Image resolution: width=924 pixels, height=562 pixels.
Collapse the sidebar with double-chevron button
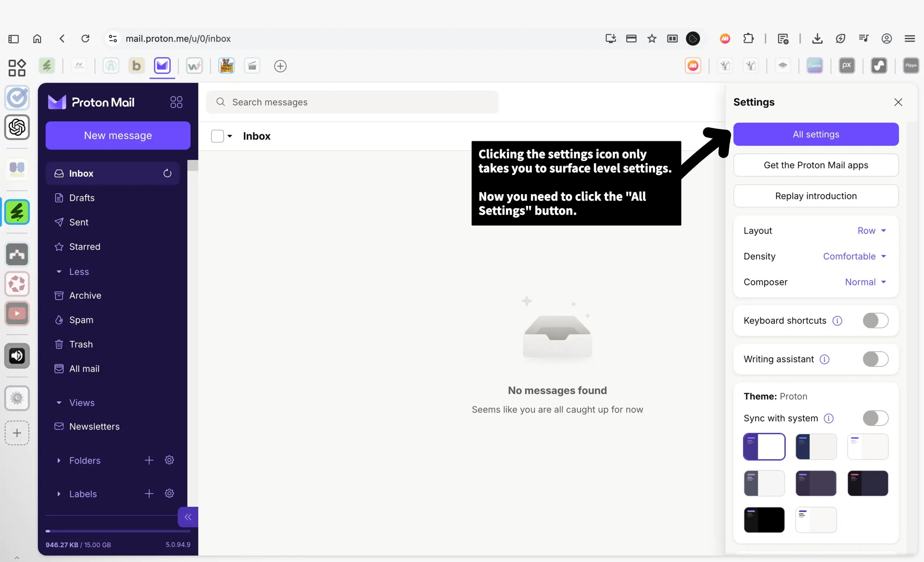188,517
